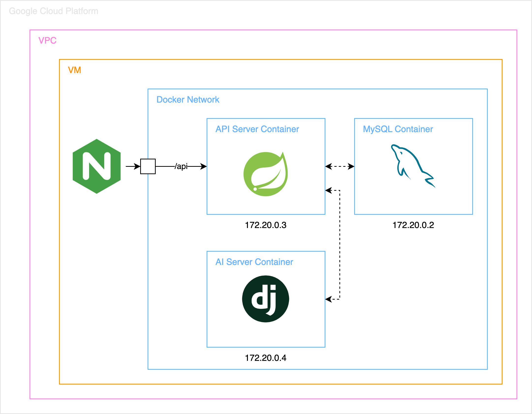Viewport: 532px width, 414px height.
Task: Select the VM label
Action: coord(75,70)
